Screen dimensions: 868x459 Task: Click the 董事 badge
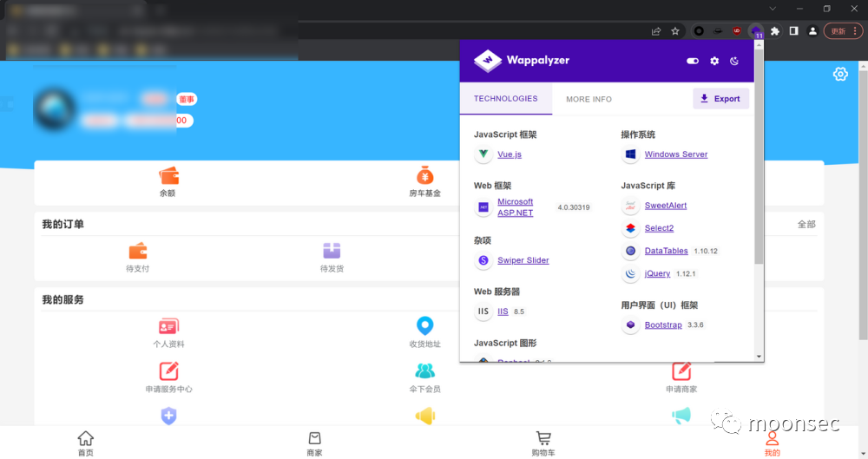coord(187,99)
